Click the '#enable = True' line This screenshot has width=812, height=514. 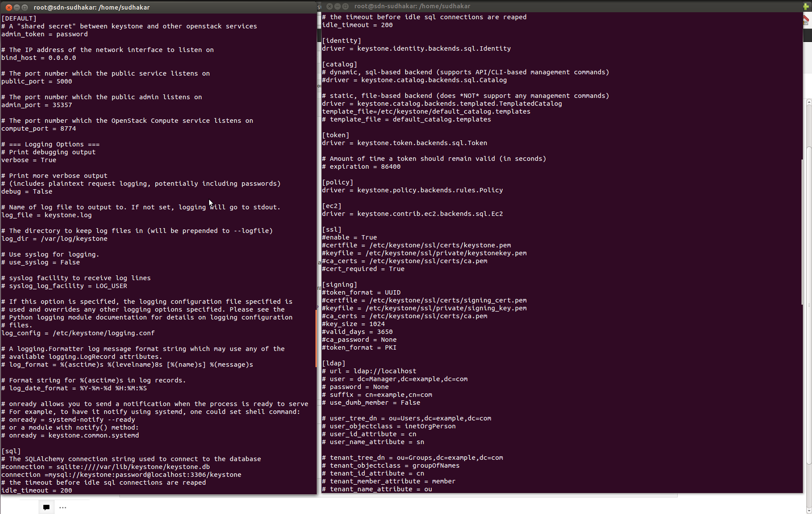[350, 237]
